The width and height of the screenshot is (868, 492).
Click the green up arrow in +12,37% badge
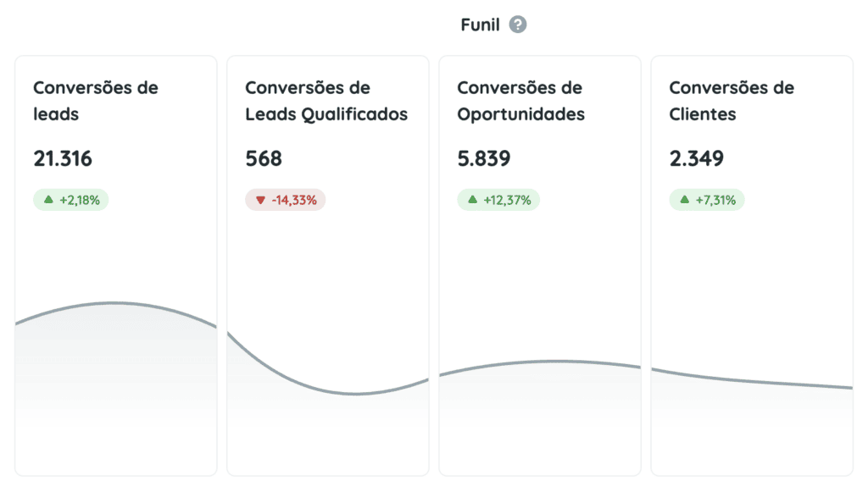click(x=472, y=200)
